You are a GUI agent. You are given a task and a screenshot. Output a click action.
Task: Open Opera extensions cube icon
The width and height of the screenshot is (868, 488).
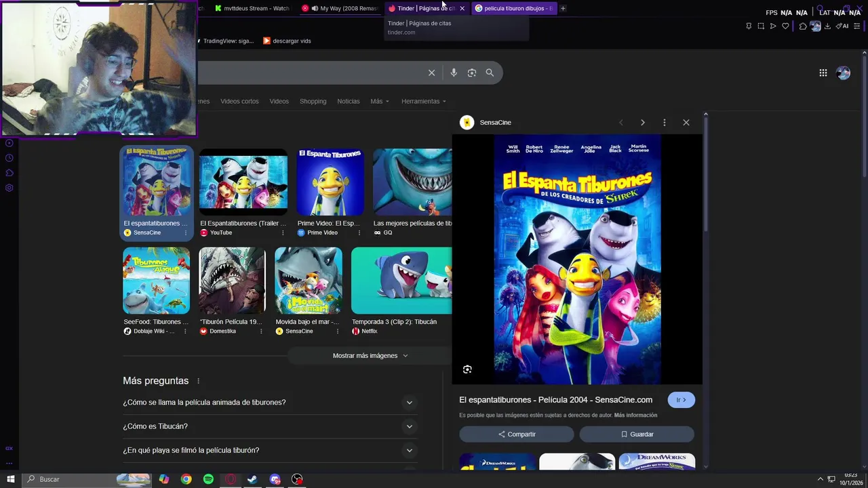[803, 26]
